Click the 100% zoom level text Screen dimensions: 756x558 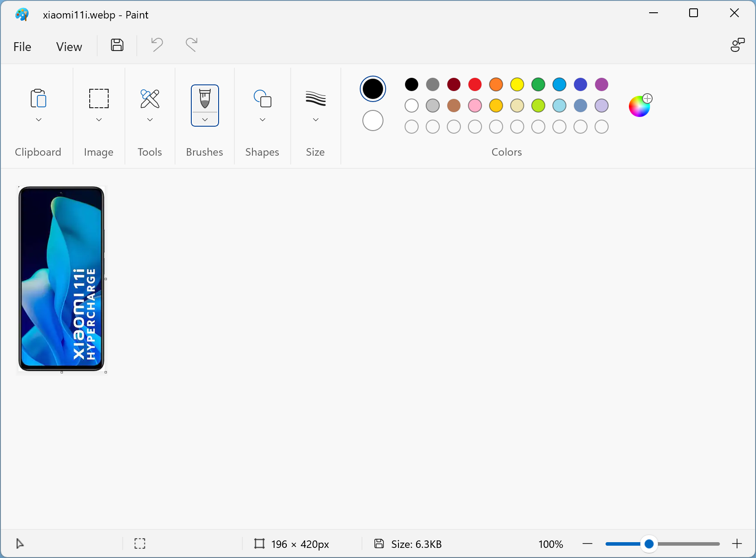point(551,544)
